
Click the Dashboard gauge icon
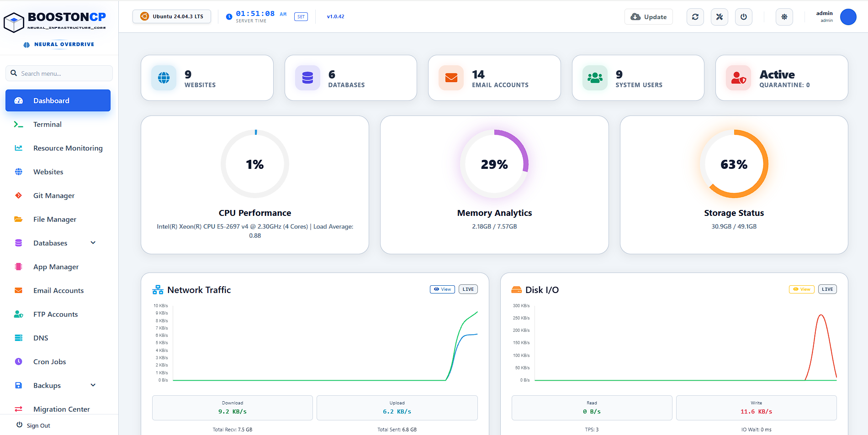point(19,100)
